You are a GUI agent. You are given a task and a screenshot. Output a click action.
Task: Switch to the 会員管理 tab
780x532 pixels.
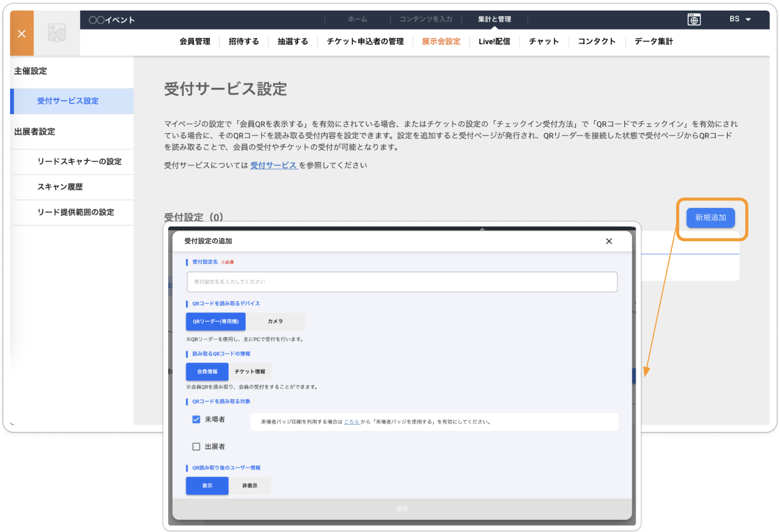[195, 41]
